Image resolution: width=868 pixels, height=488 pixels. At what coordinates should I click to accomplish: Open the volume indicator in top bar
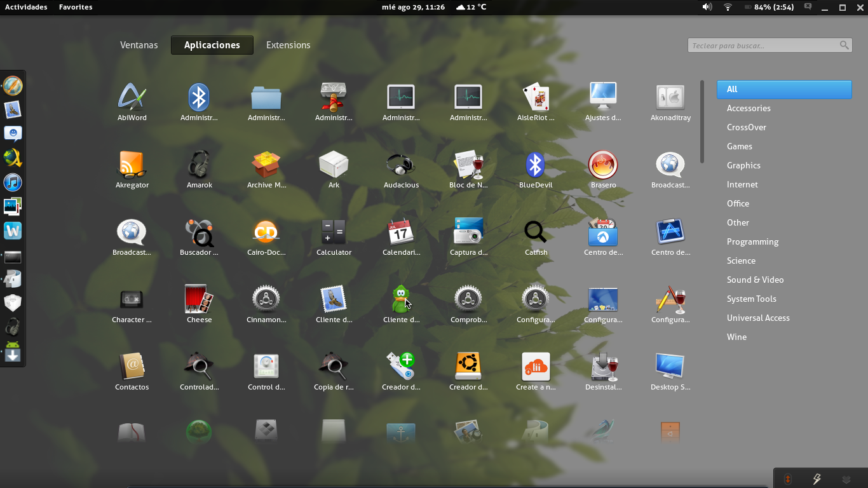[707, 7]
